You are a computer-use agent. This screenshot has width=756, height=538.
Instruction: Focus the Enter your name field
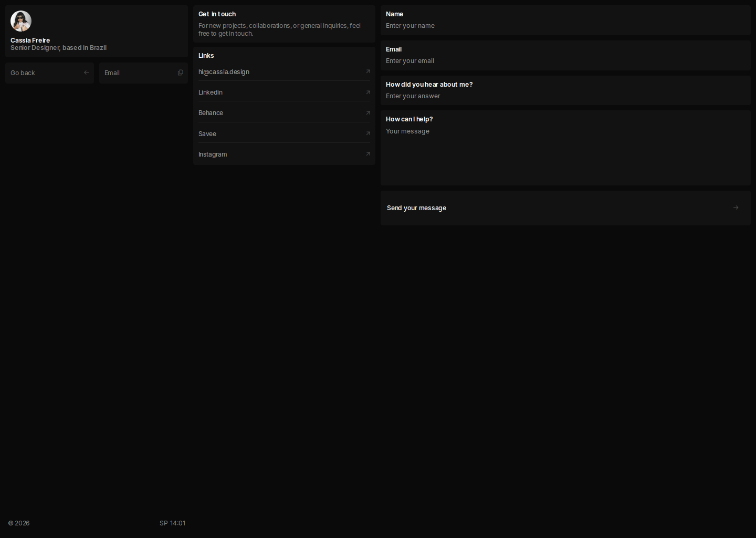pyautogui.click(x=565, y=26)
